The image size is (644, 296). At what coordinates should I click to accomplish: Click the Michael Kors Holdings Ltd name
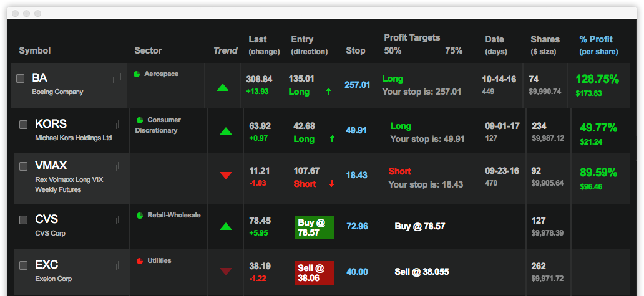pos(74,138)
